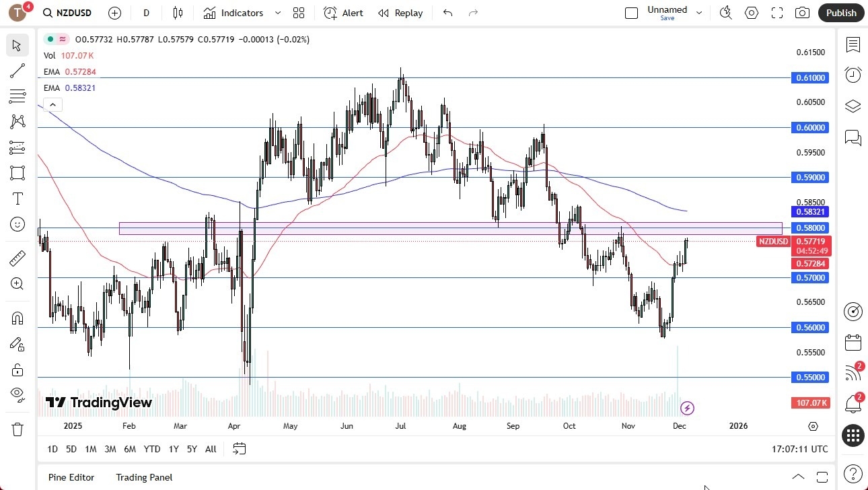Select the Trend Line tool
868x490 pixels.
[x=17, y=71]
